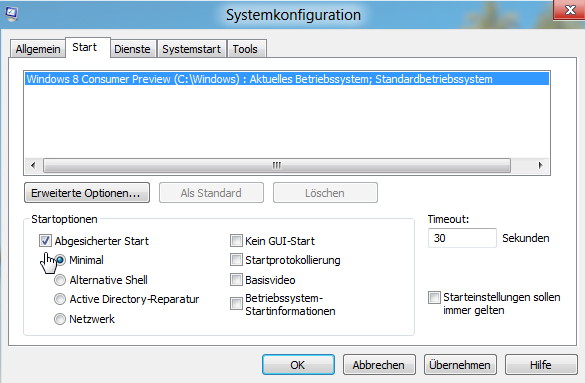585x383 pixels.
Task: Click the Löschen button
Action: click(x=325, y=193)
